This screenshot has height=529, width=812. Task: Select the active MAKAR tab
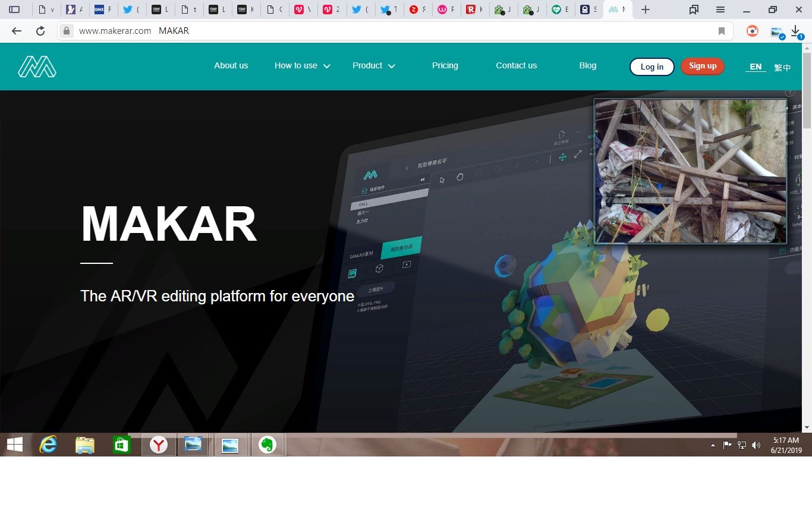(x=617, y=10)
